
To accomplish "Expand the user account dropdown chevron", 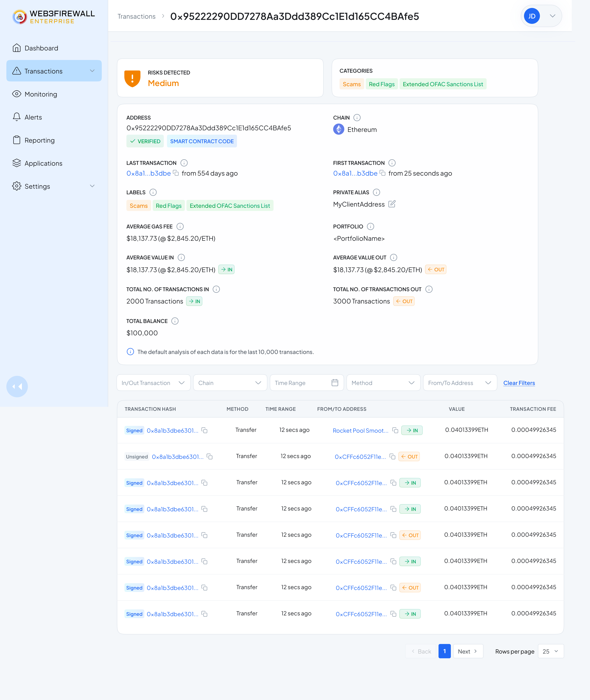I will 553,16.
